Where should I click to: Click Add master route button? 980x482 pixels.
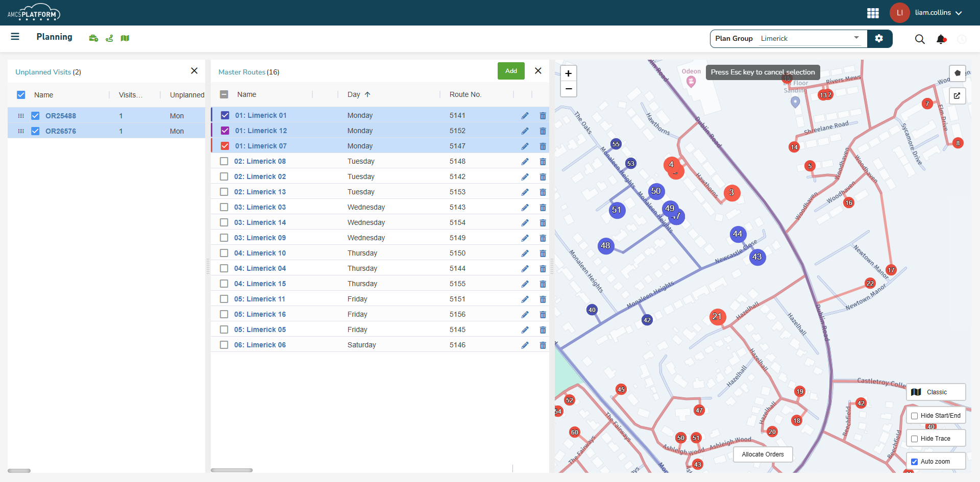pos(511,71)
